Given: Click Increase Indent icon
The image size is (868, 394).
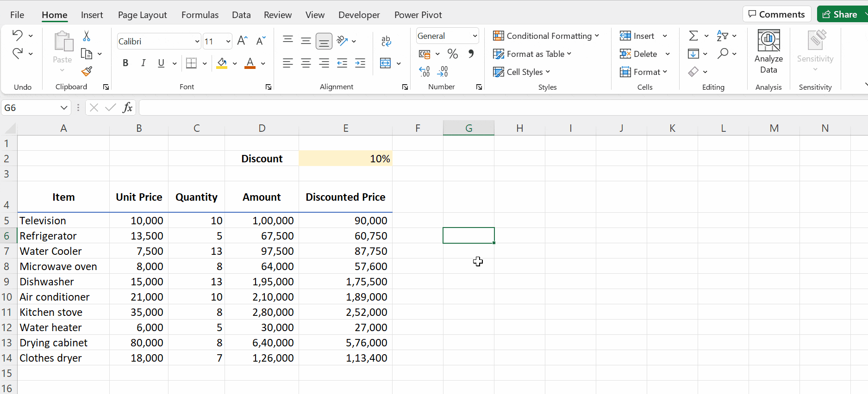Looking at the screenshot, I should pyautogui.click(x=360, y=63).
